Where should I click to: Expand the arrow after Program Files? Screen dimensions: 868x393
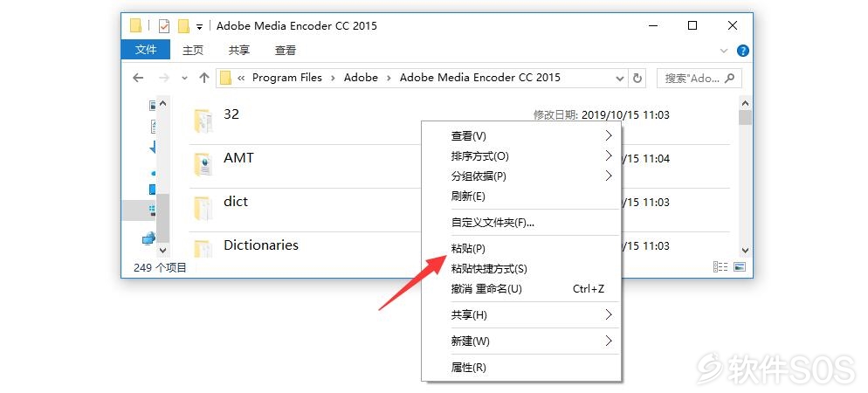coord(333,78)
